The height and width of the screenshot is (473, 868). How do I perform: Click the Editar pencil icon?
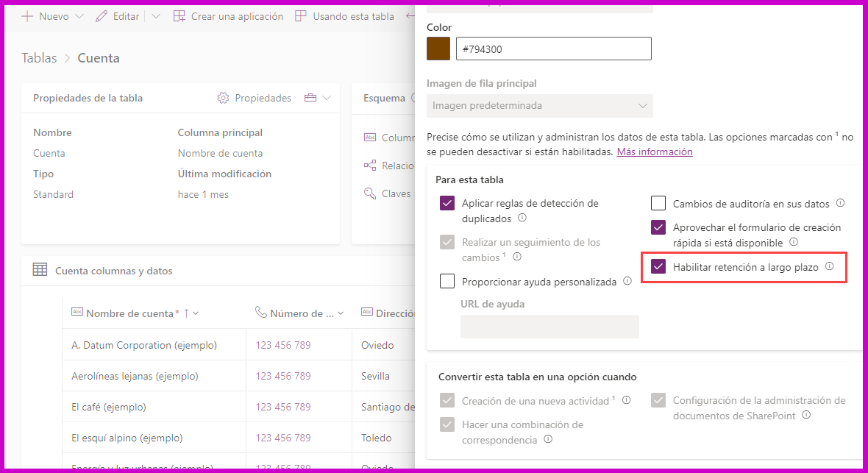102,17
